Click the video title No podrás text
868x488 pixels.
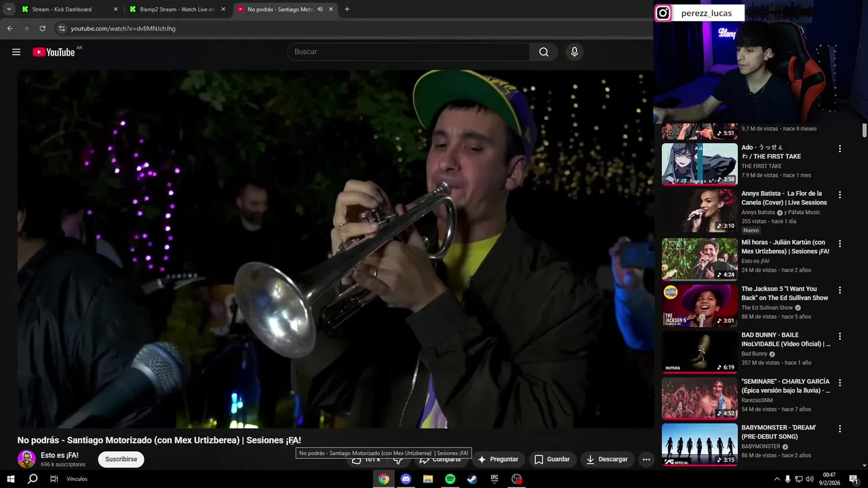159,440
